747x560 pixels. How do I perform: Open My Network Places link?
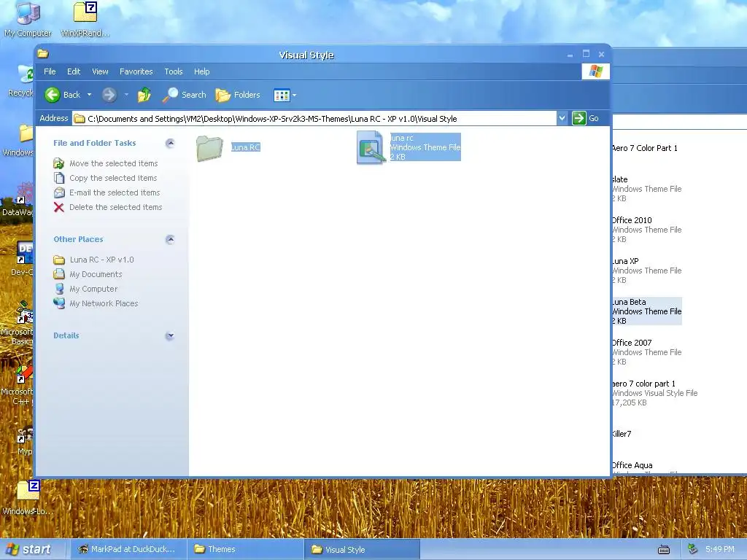(104, 303)
